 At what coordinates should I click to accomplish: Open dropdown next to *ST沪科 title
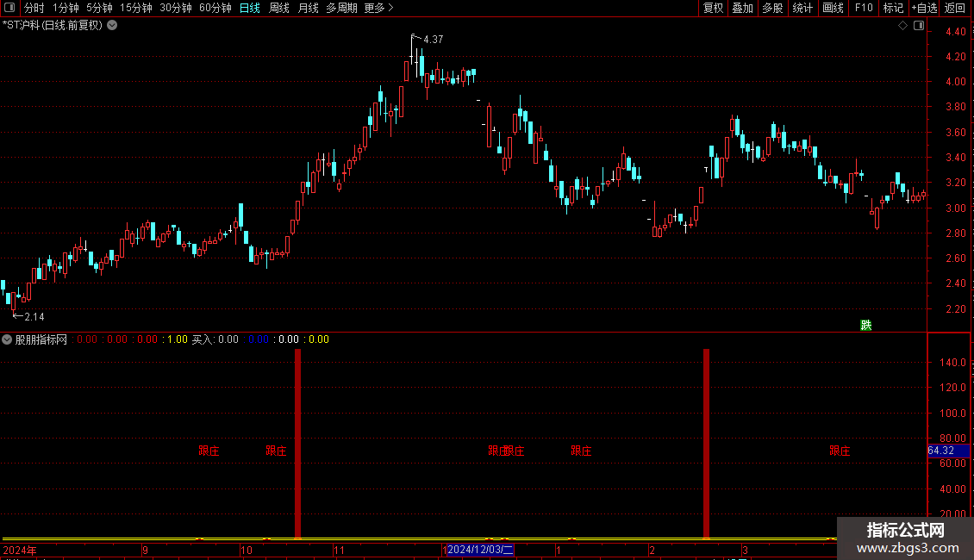pos(112,26)
